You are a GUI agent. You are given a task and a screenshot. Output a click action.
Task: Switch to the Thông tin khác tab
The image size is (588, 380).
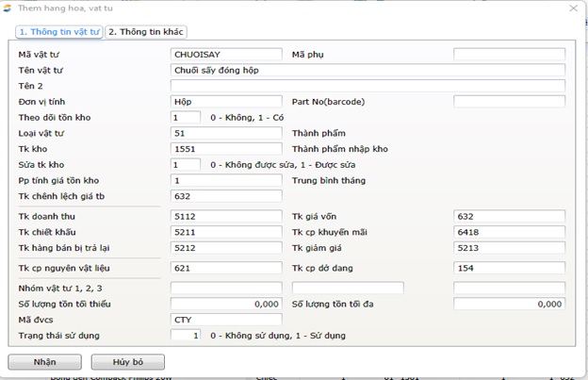click(145, 31)
